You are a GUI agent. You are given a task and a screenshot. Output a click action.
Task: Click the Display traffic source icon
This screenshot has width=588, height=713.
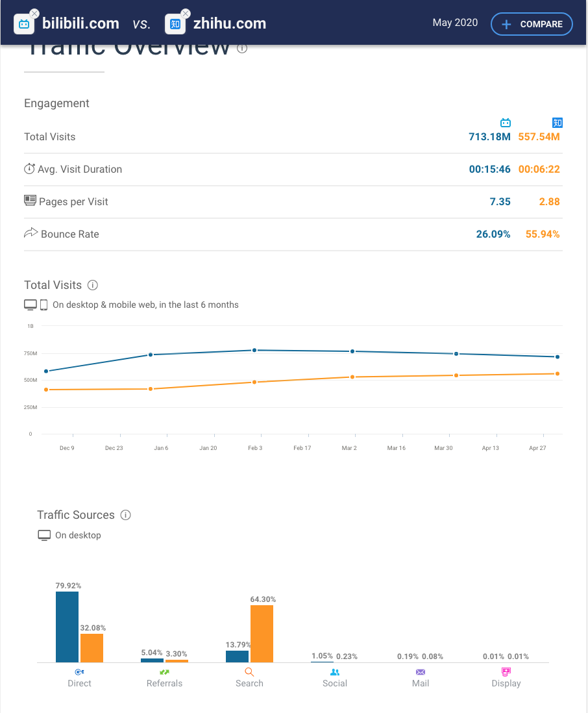pyautogui.click(x=506, y=672)
